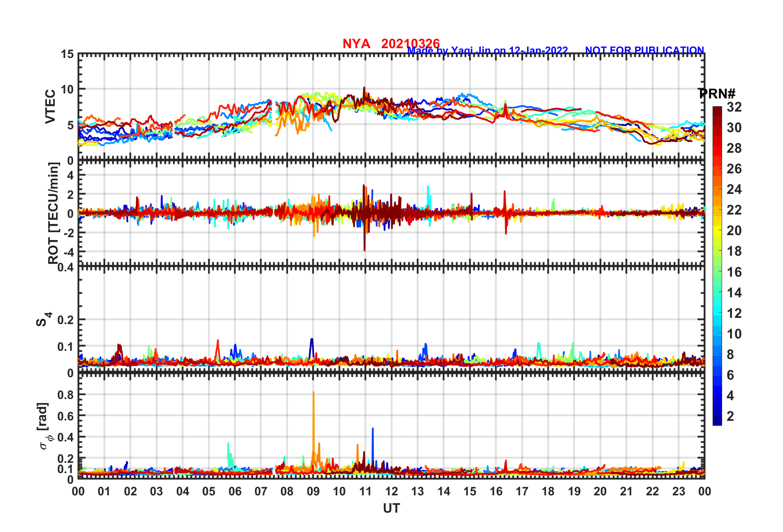The height and width of the screenshot is (532, 783).
Task: Click x-axis tick label 18
Action: [548, 491]
